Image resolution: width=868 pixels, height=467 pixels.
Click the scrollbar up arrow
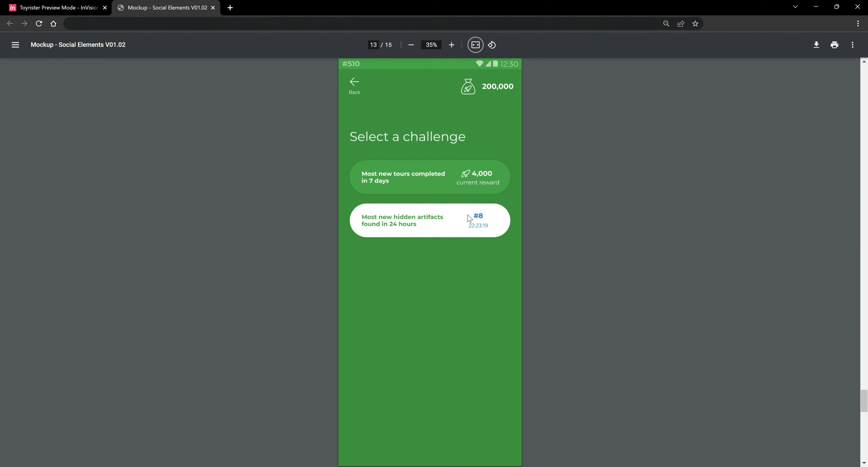click(x=864, y=61)
